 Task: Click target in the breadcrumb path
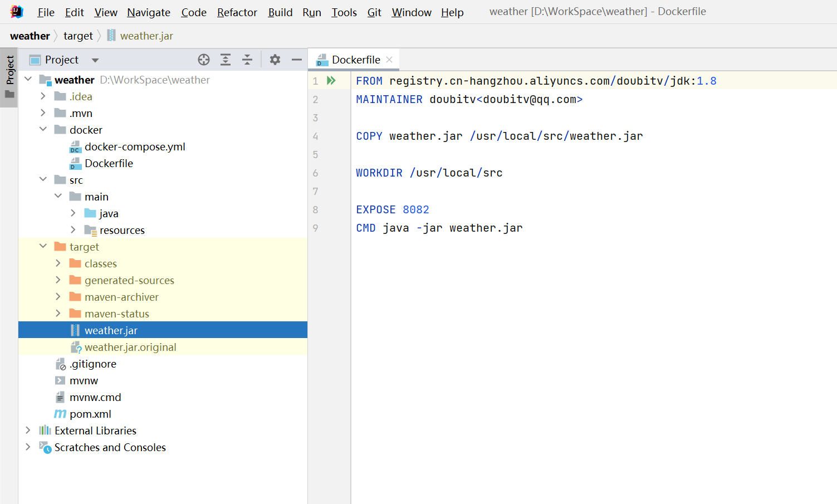tap(78, 36)
